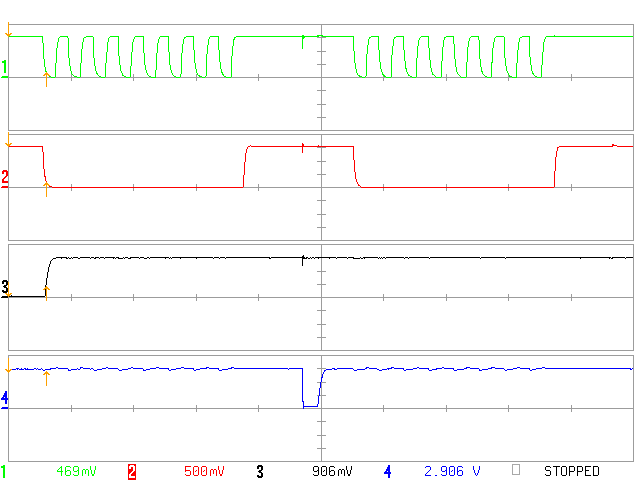Select the orange cursor arrow on channel 1 waveform
Viewport: 640px width, 480px height.
tap(46, 79)
